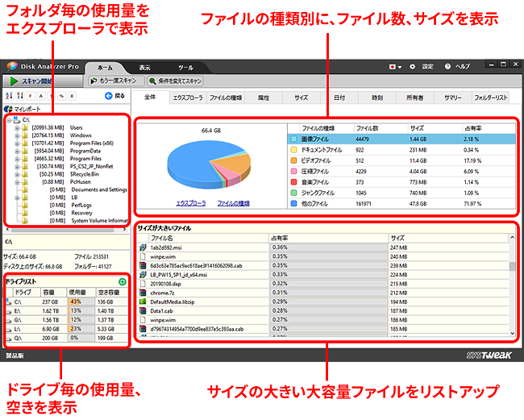Select the 所有者 tab
The width and height of the screenshot is (524, 420).
414,98
